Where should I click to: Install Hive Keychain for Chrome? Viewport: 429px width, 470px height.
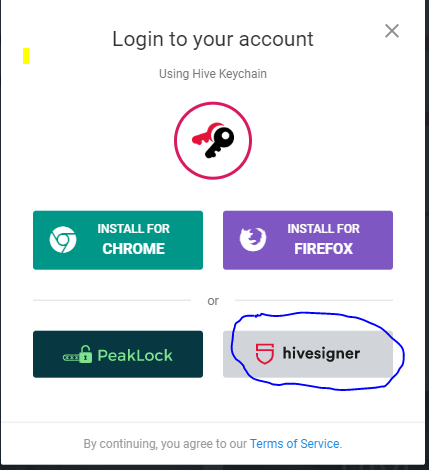click(118, 240)
